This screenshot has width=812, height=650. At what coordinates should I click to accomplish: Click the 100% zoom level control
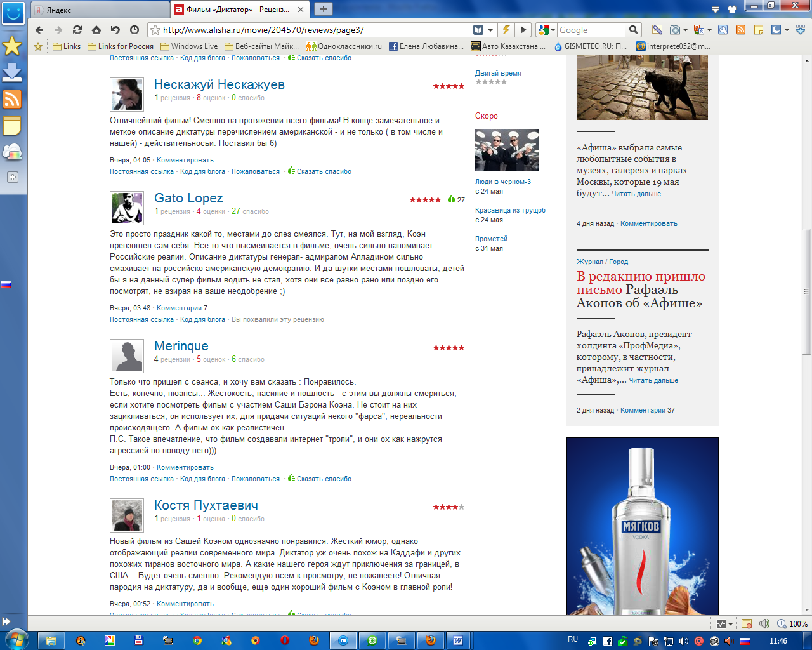[793, 624]
